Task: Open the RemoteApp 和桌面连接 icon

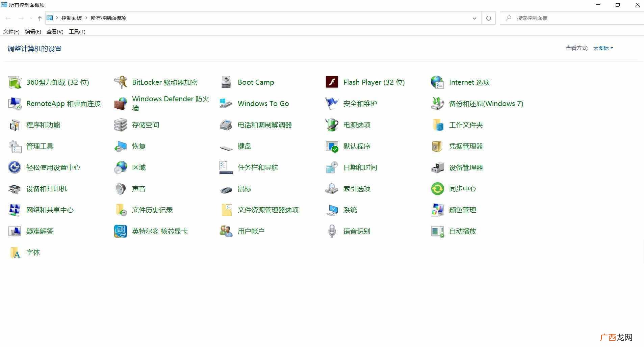Action: click(15, 104)
